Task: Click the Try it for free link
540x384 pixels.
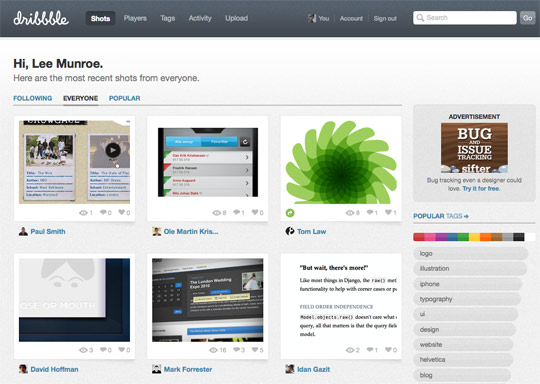Action: tap(481, 189)
